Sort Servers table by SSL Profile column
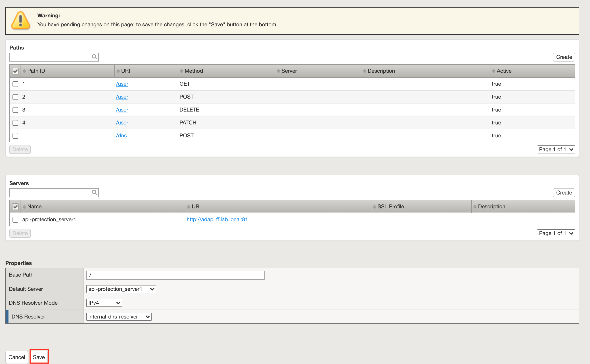Image resolution: width=590 pixels, height=364 pixels. point(421,207)
